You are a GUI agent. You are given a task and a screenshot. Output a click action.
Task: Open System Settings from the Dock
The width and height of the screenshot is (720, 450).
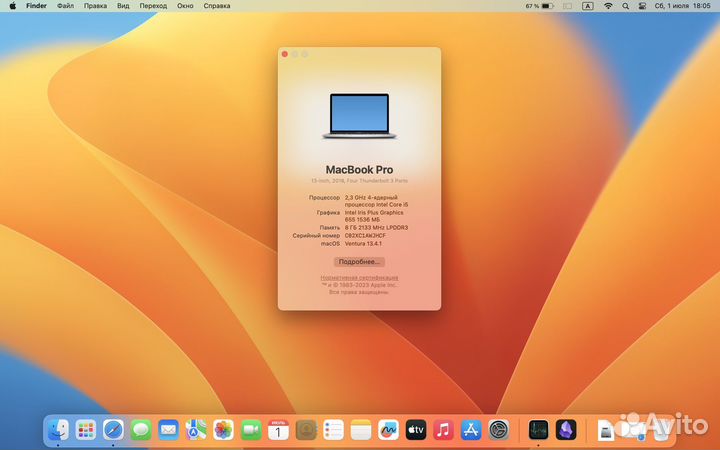tap(499, 430)
